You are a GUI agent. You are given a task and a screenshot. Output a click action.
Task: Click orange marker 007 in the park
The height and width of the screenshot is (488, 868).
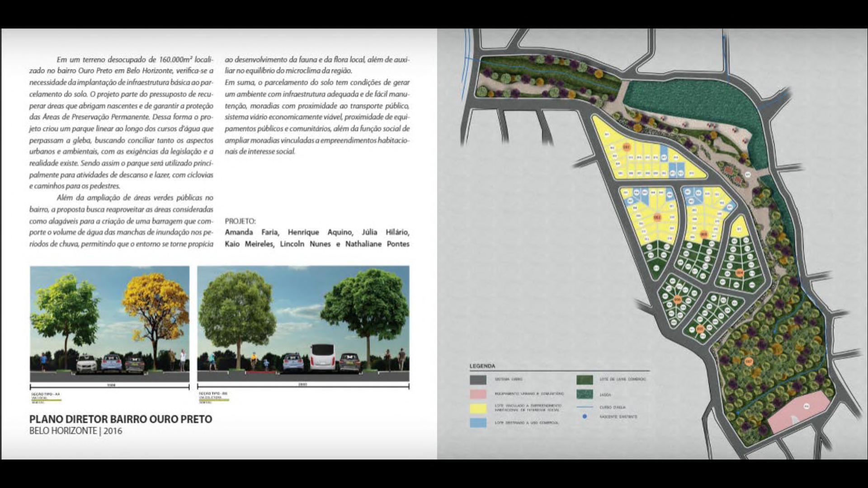pos(749,361)
